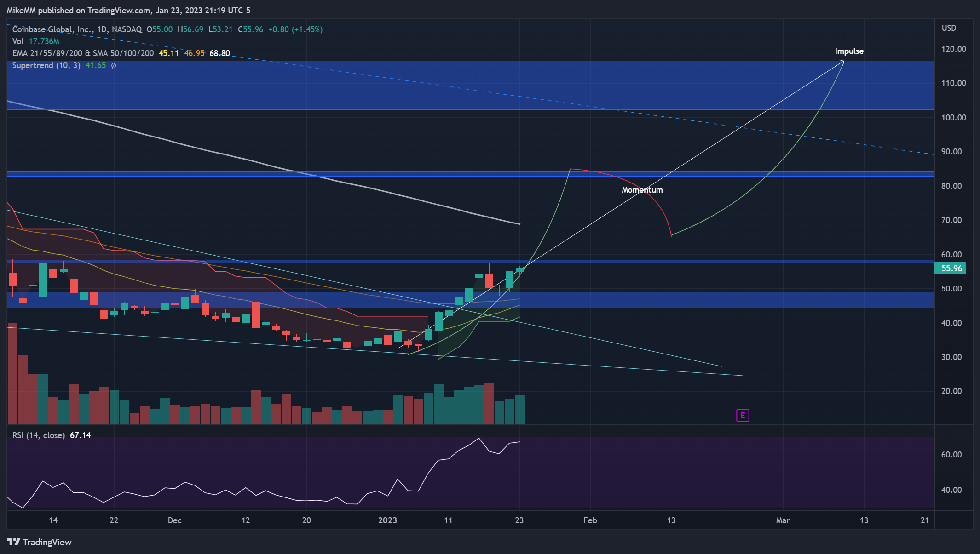Screen dimensions: 980x554
Task: Click the '2023' label on time axis
Action: click(387, 520)
